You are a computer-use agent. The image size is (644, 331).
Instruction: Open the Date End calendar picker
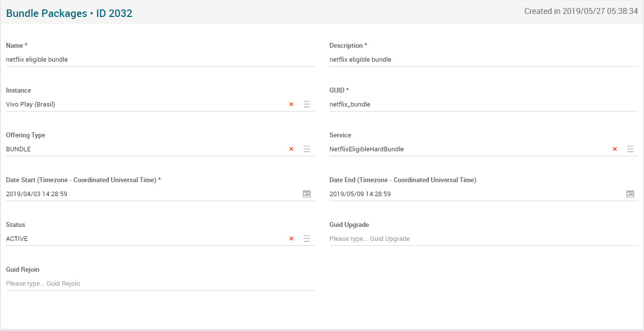click(630, 194)
